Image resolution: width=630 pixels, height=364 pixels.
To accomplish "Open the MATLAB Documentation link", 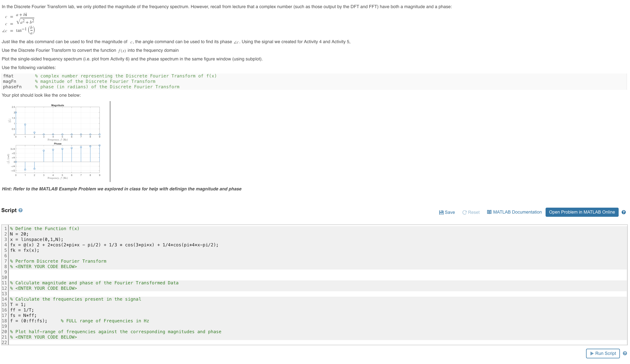I will point(517,212).
